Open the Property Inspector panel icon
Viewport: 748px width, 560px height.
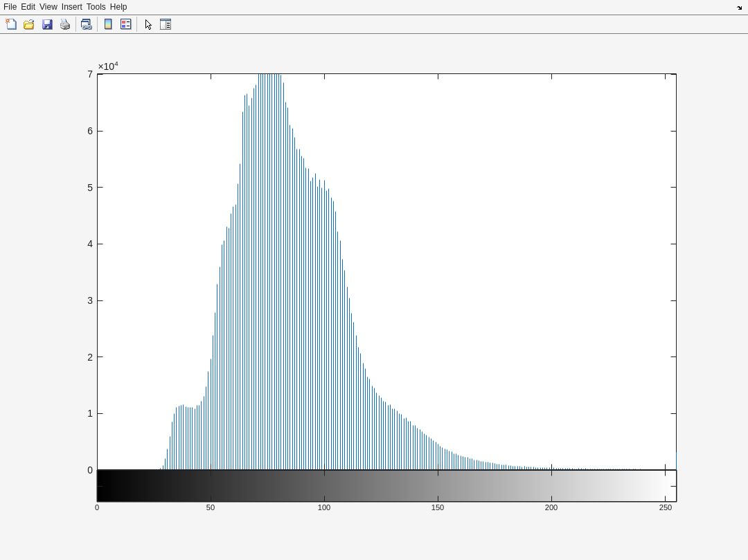[x=166, y=24]
